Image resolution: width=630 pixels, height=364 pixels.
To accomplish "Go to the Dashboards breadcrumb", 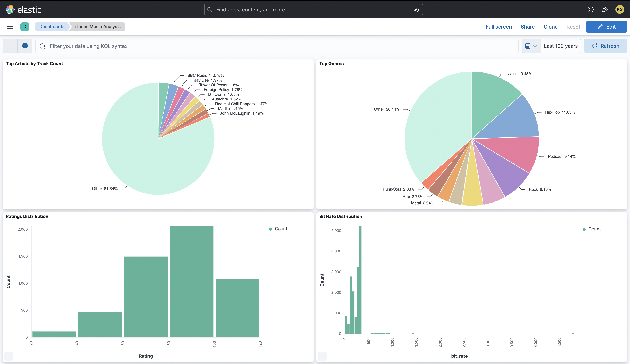I will click(52, 27).
